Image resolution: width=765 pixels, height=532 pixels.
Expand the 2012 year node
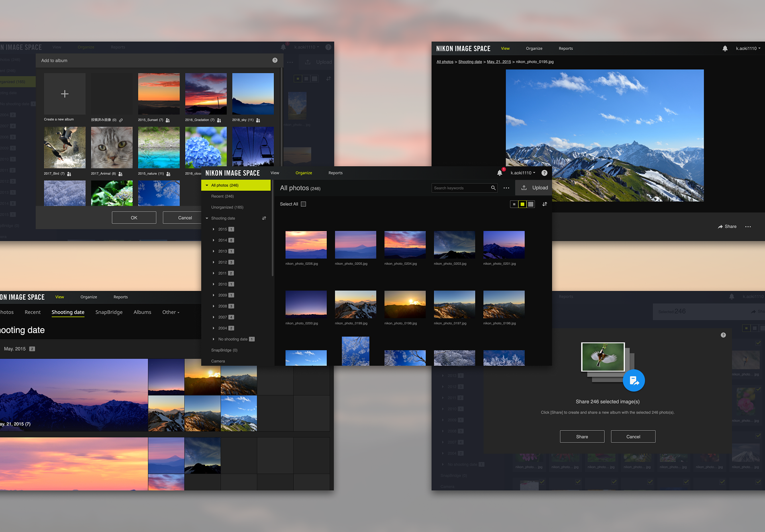coord(214,262)
